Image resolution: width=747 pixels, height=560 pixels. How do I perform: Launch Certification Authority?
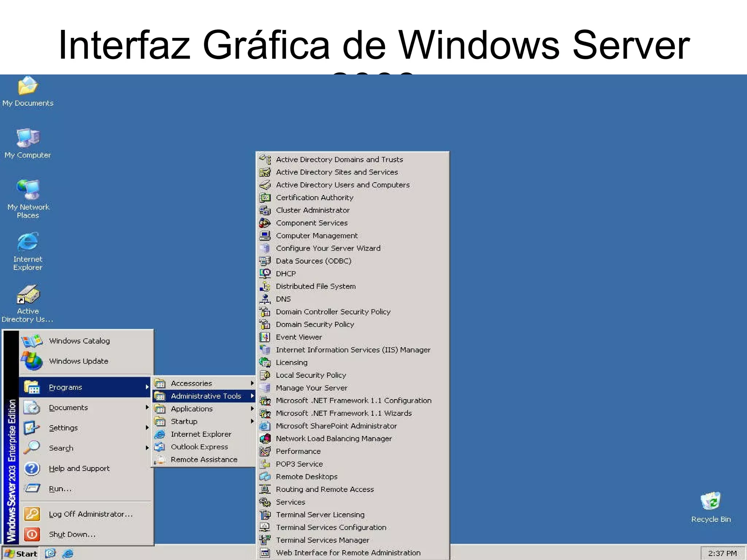tap(352, 198)
